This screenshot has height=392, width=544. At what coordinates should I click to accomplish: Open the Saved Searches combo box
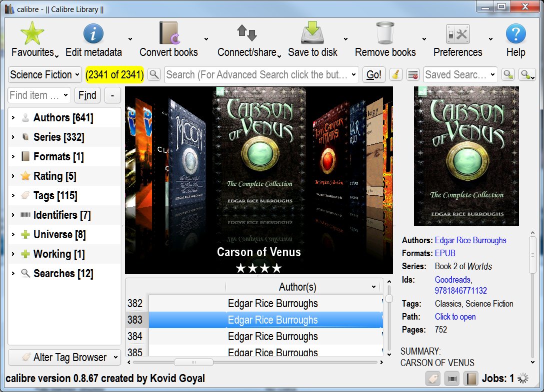[x=460, y=74]
